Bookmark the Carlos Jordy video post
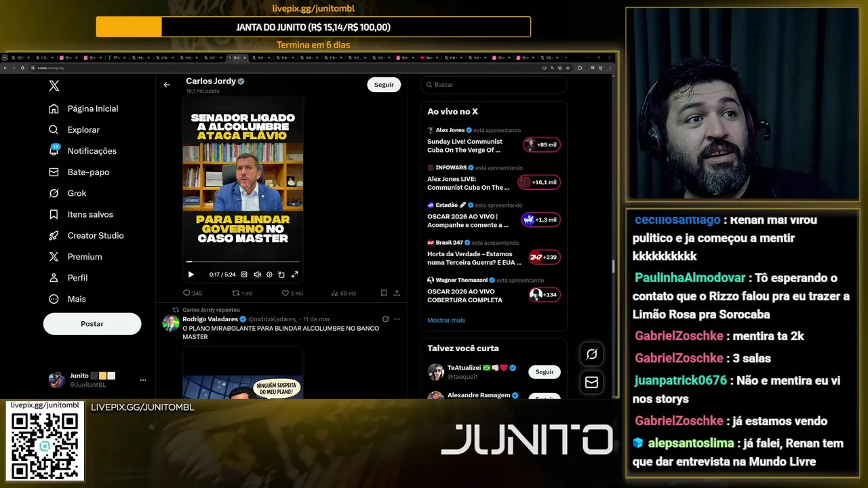Image resolution: width=868 pixels, height=488 pixels. pyautogui.click(x=384, y=293)
